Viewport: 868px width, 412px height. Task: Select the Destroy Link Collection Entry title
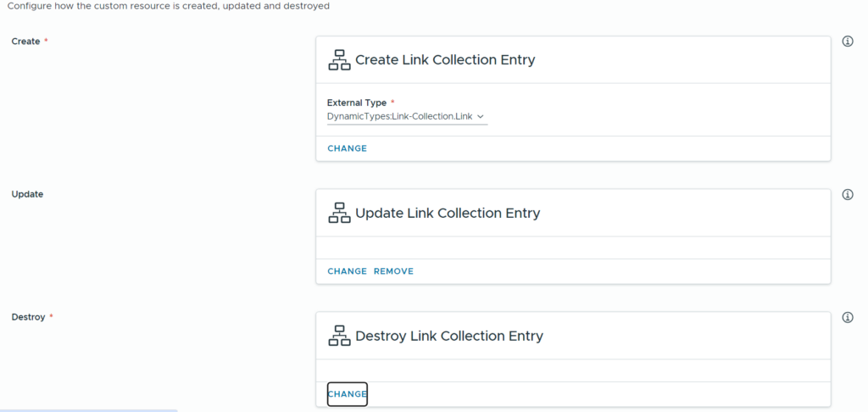click(449, 336)
